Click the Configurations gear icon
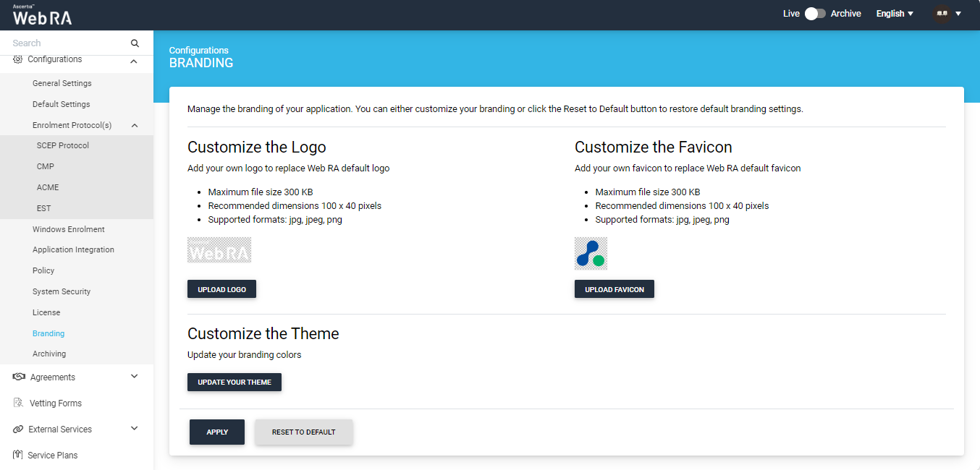This screenshot has height=470, width=980. click(18, 59)
